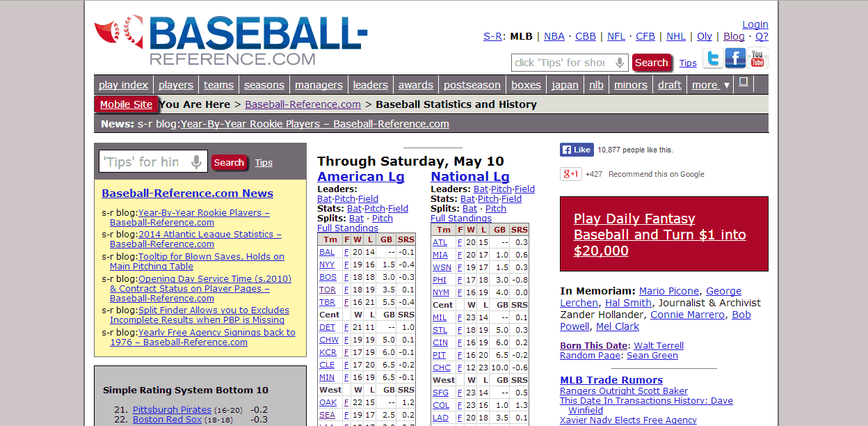
Task: Open the Twitter icon link
Action: pyautogui.click(x=713, y=59)
